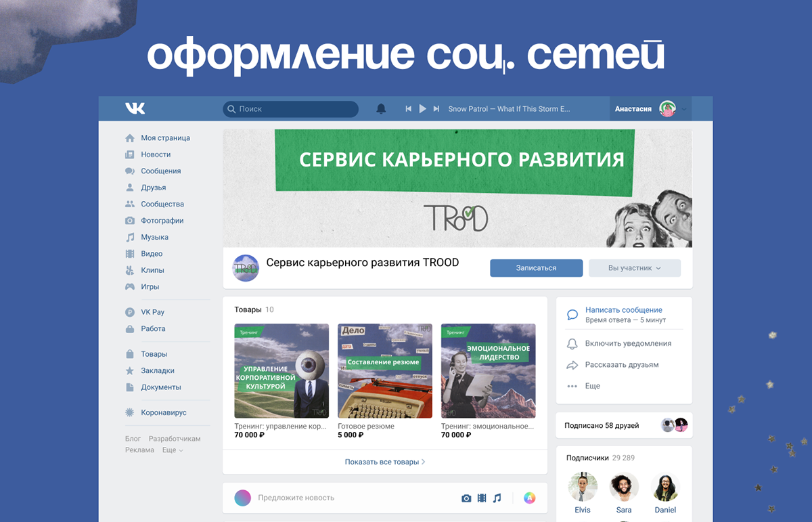Open Анастасия profile avatar in header

[667, 108]
